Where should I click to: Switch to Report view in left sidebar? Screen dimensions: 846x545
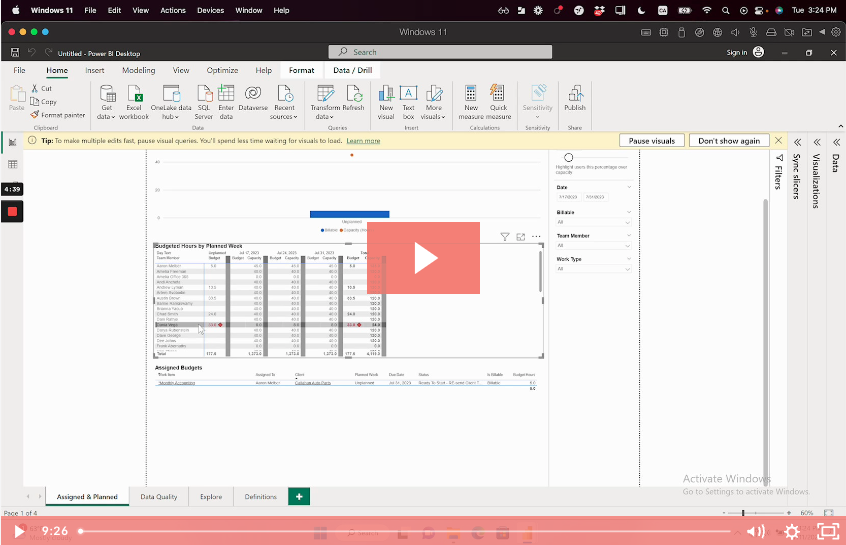point(12,142)
